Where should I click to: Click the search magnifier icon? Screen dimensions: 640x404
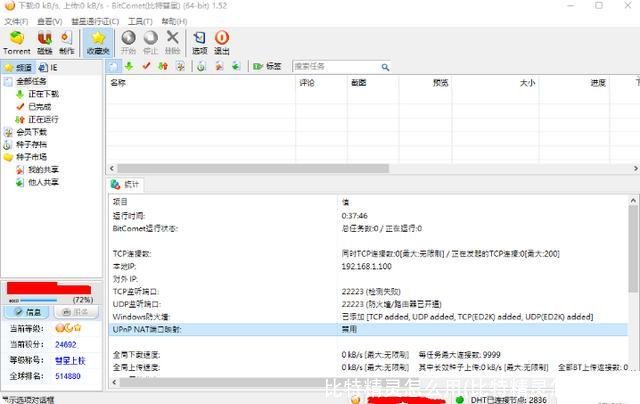(x=385, y=67)
